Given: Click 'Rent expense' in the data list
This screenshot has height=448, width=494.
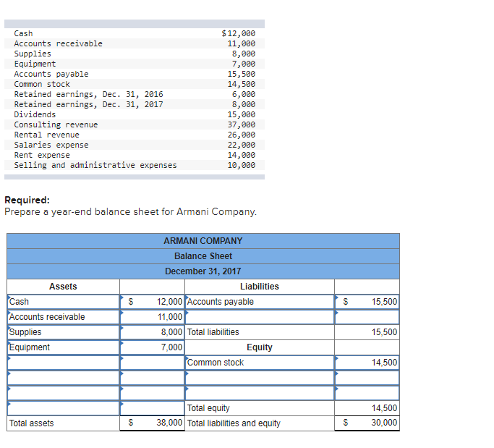Looking at the screenshot, I should coord(42,155).
